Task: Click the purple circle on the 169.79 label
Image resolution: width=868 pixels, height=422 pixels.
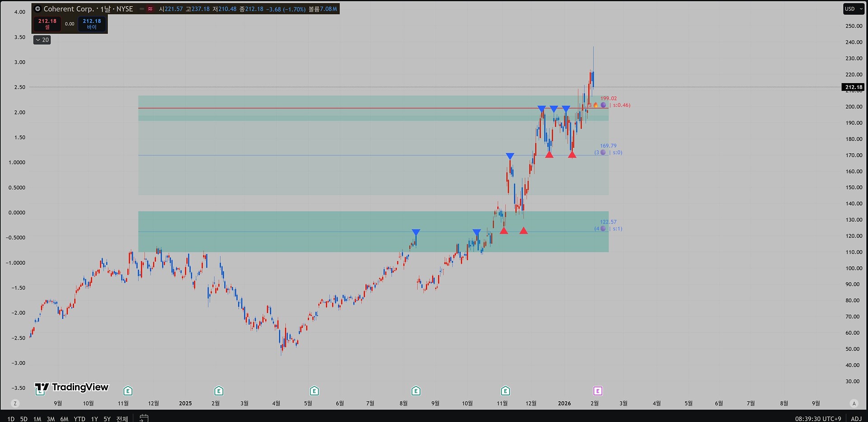Action: click(603, 153)
